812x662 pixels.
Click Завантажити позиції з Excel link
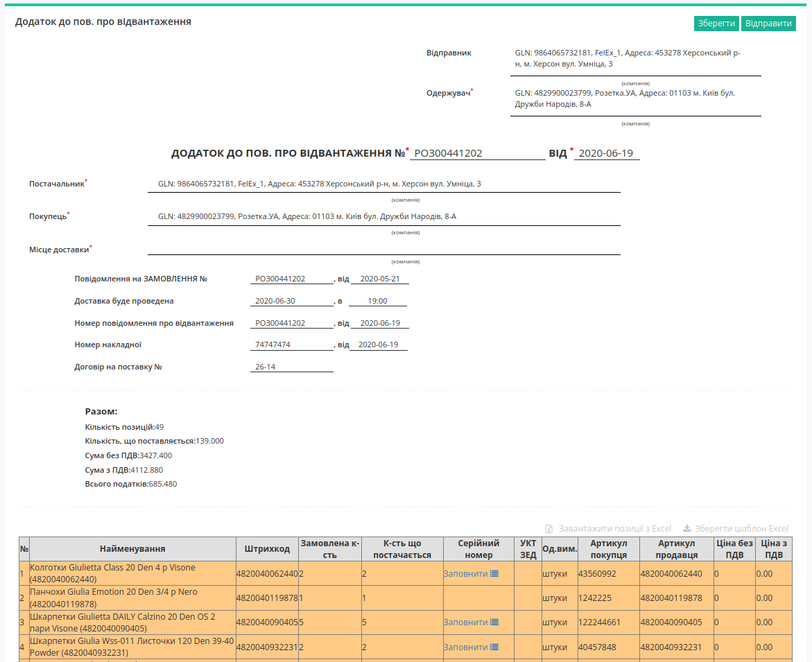(x=614, y=528)
